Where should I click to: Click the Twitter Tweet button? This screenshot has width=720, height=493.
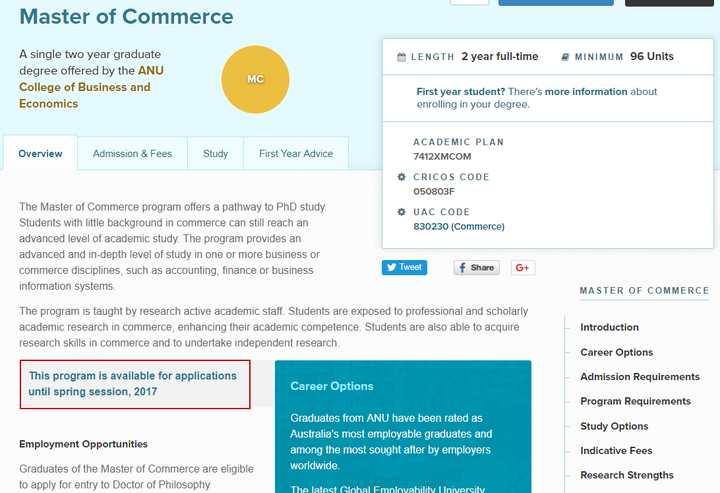coord(404,267)
